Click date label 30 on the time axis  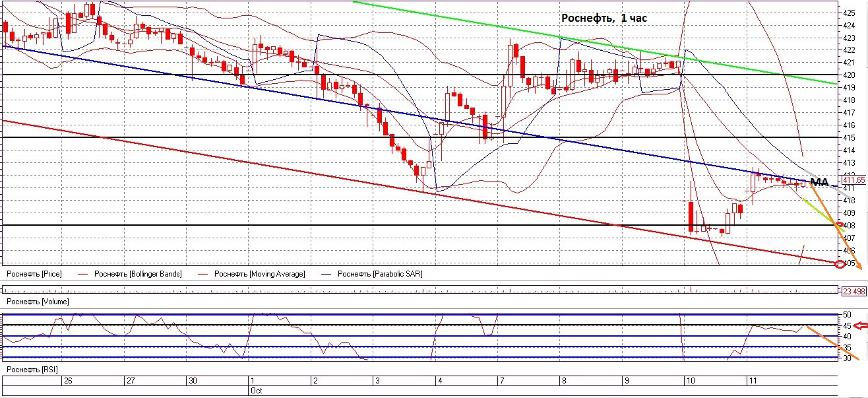[x=193, y=381]
